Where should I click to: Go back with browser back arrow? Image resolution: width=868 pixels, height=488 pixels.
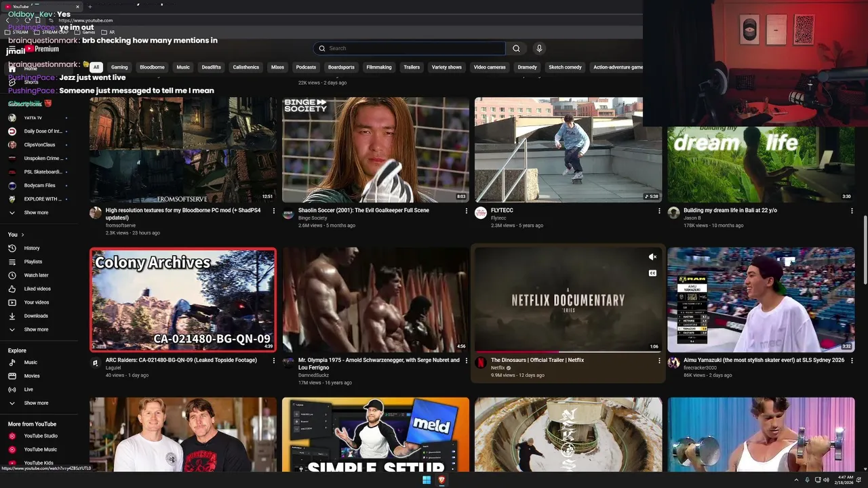pyautogui.click(x=7, y=20)
